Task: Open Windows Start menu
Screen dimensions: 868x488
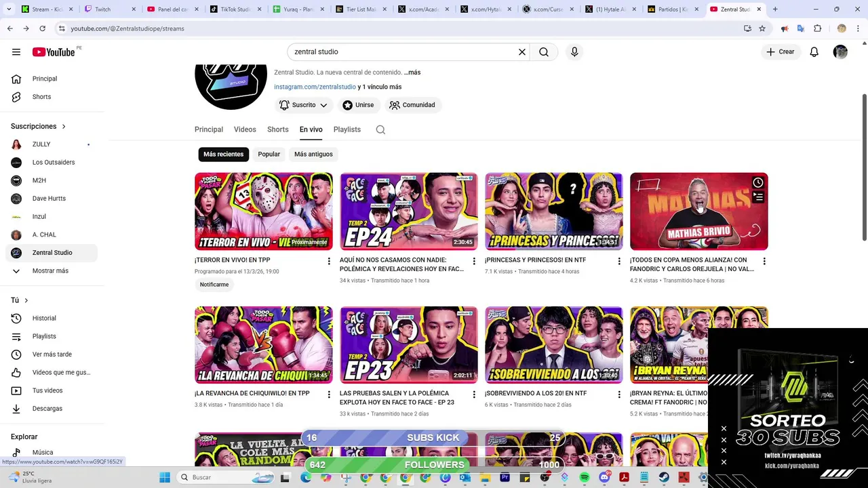Action: pos(165,477)
